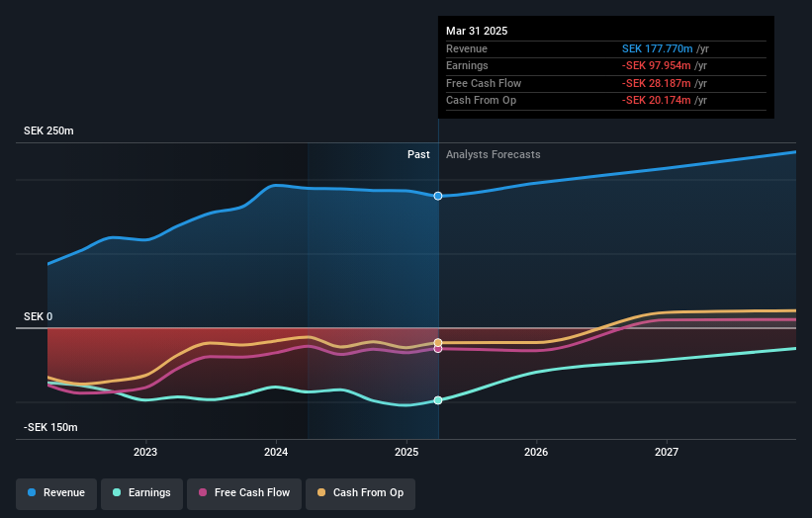Click the 2025 x-axis label

click(406, 453)
